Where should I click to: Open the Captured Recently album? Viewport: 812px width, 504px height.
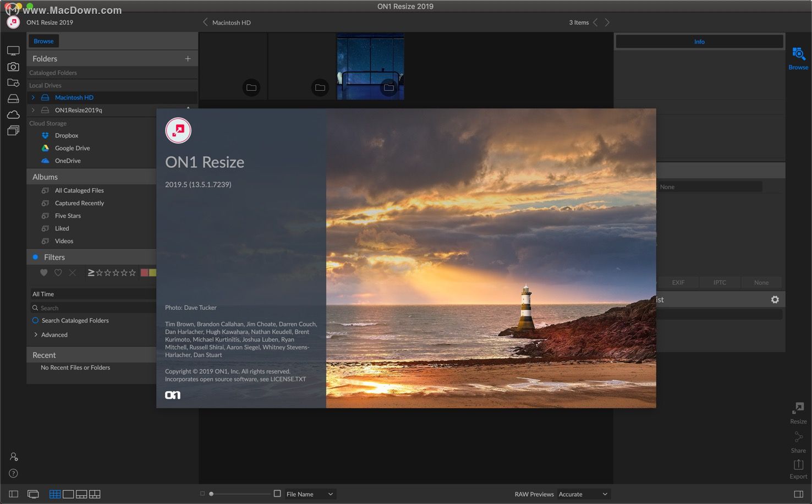pyautogui.click(x=79, y=203)
